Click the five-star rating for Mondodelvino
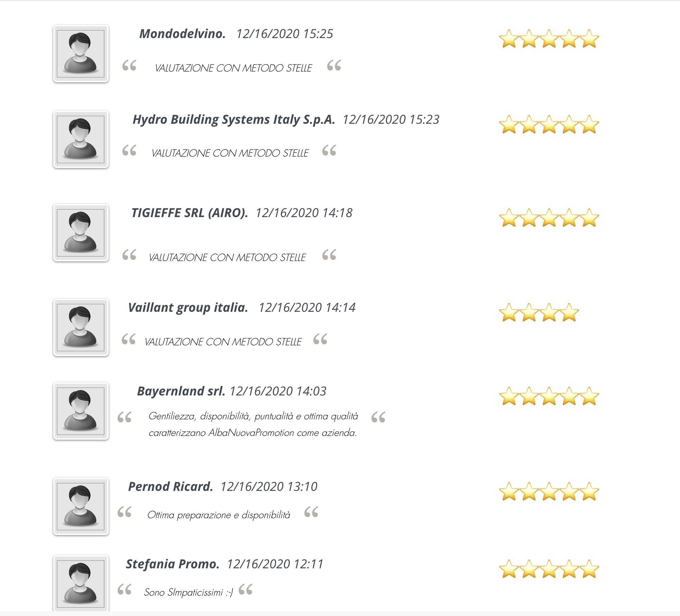The width and height of the screenshot is (680, 616). 549,39
